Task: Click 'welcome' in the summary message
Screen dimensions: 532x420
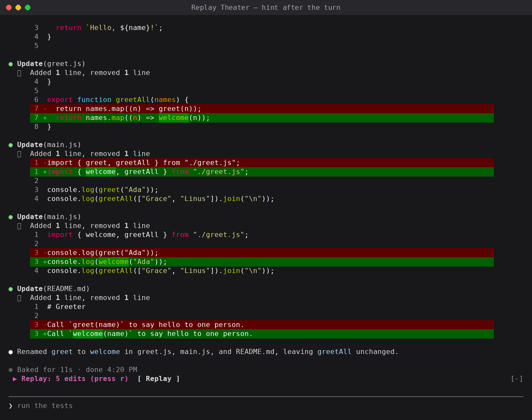Action: click(105, 352)
